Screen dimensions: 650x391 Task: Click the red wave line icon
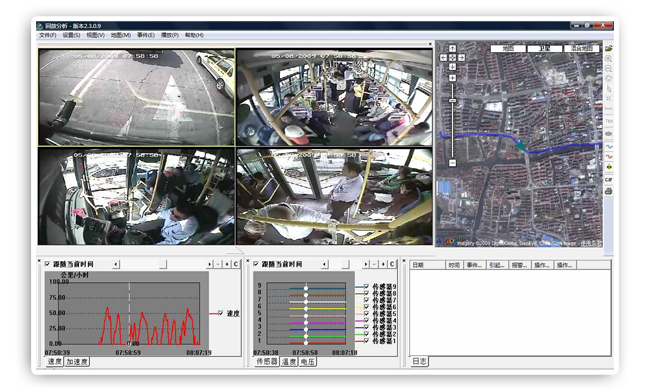608,157
